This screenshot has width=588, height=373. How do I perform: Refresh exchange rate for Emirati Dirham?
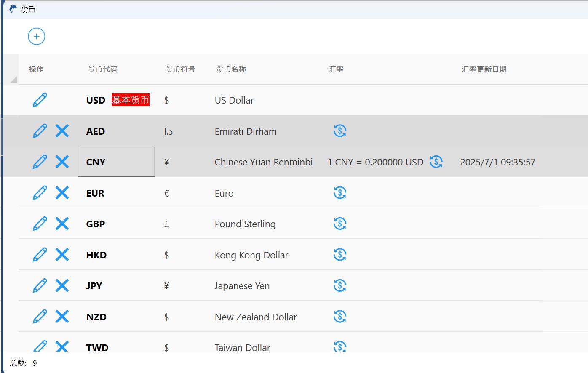tap(340, 131)
